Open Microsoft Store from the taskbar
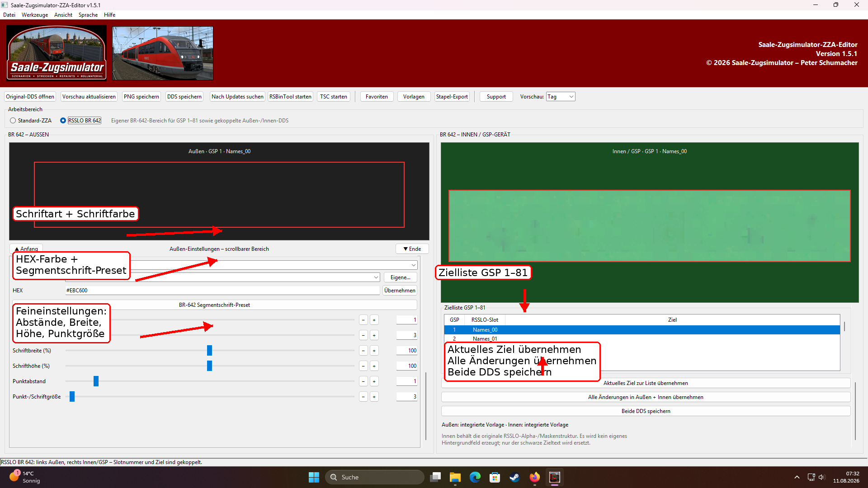Viewport: 868px width, 488px height. [x=495, y=477]
